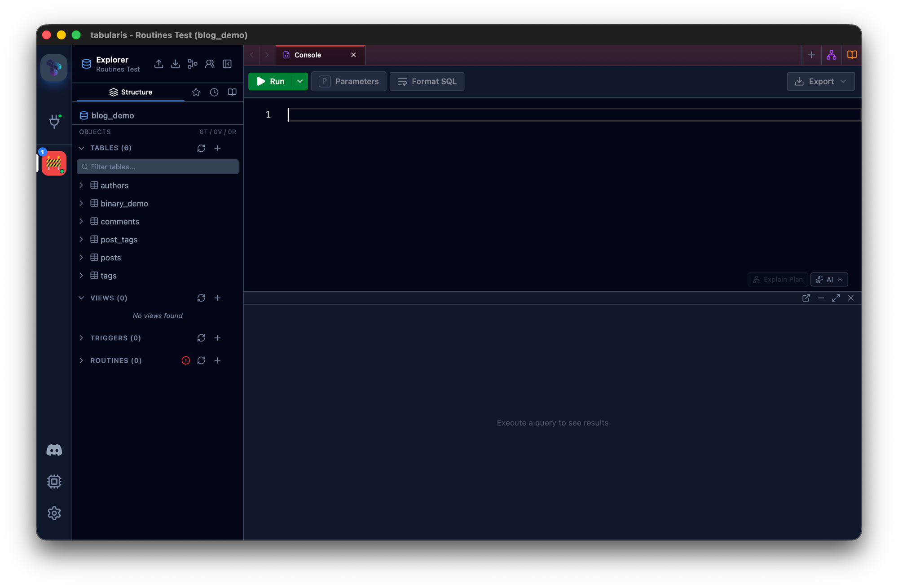
Task: Switch to the Structure tab
Action: point(131,92)
